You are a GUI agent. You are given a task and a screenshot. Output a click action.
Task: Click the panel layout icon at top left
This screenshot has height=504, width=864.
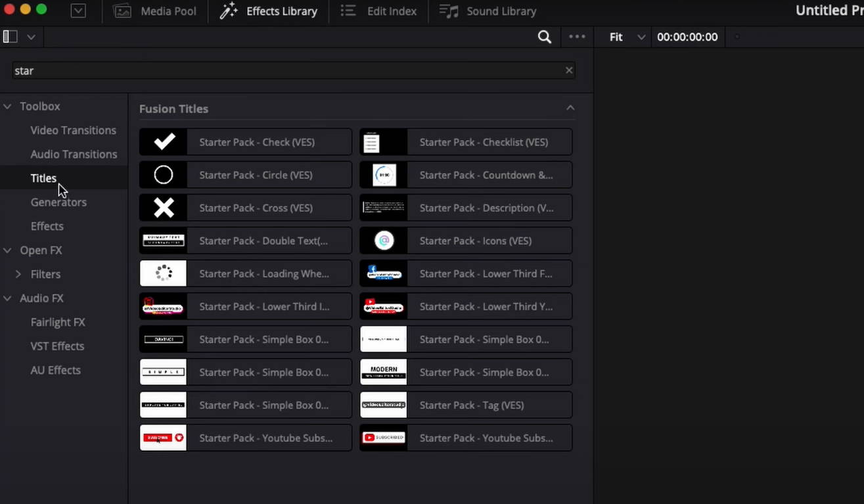(9, 36)
